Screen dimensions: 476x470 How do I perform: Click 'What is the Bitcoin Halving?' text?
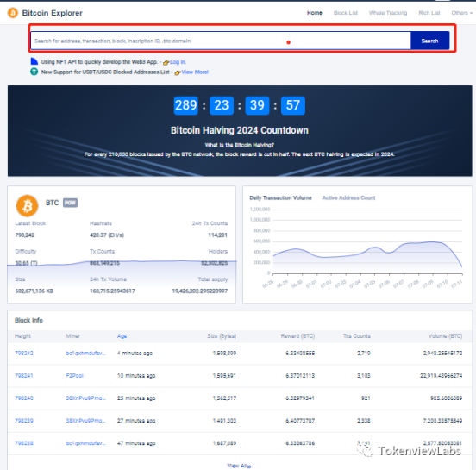coord(240,145)
